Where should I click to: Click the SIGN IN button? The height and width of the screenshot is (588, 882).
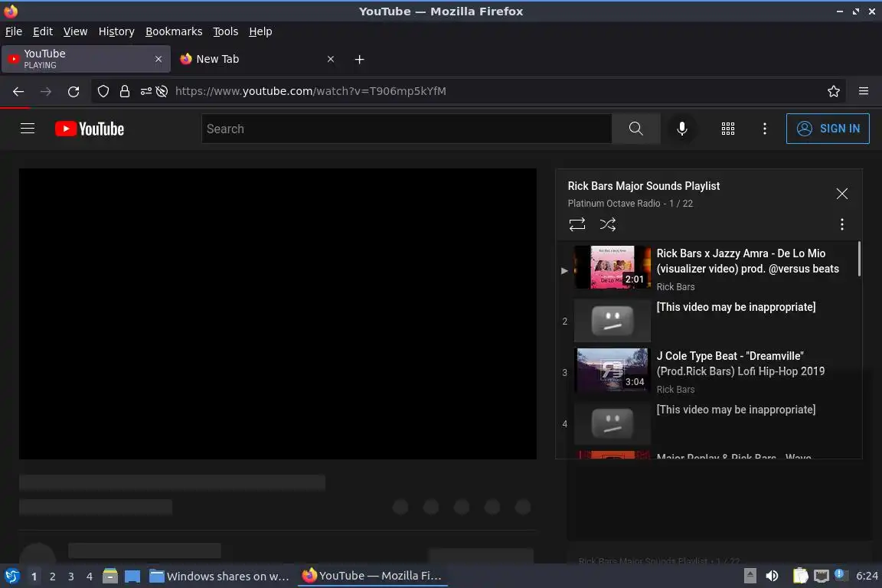click(x=828, y=129)
